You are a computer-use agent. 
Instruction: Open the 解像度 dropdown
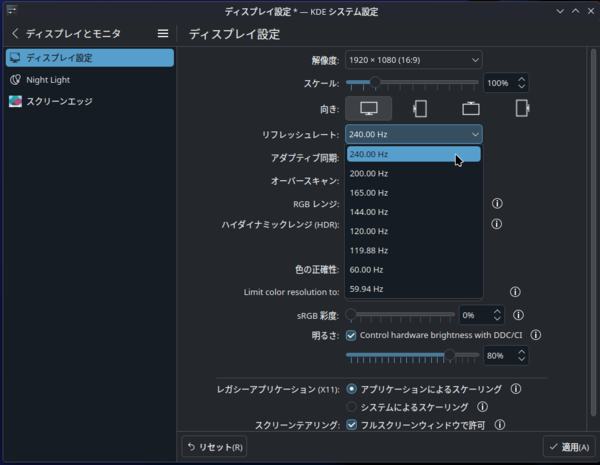coord(414,60)
